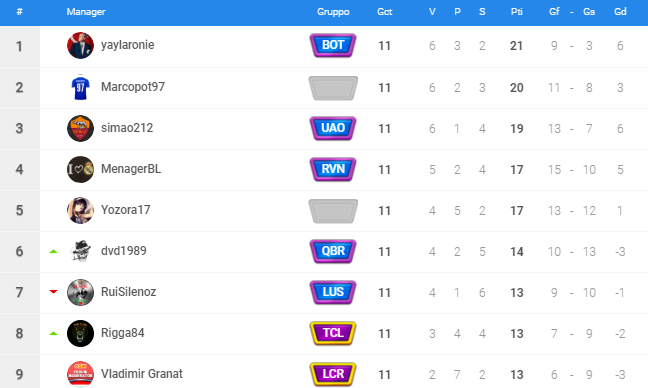
Task: Click the green up arrow beside dvd1989
Action: [x=53, y=251]
